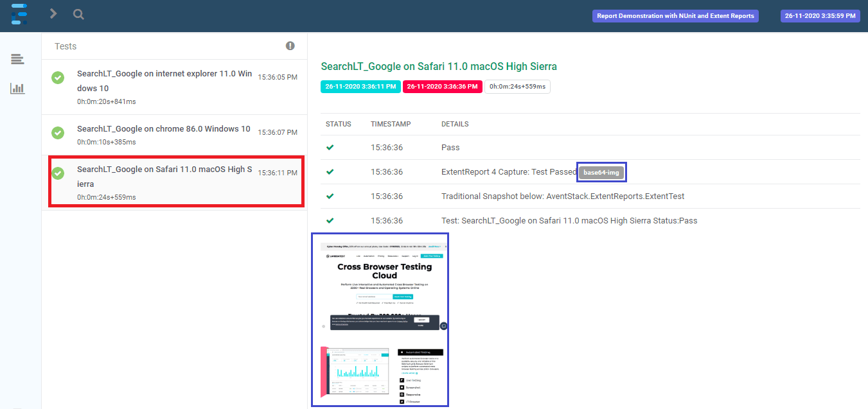Click the exclamation status filter icon
Screen dimensions: 868x409
tap(290, 46)
